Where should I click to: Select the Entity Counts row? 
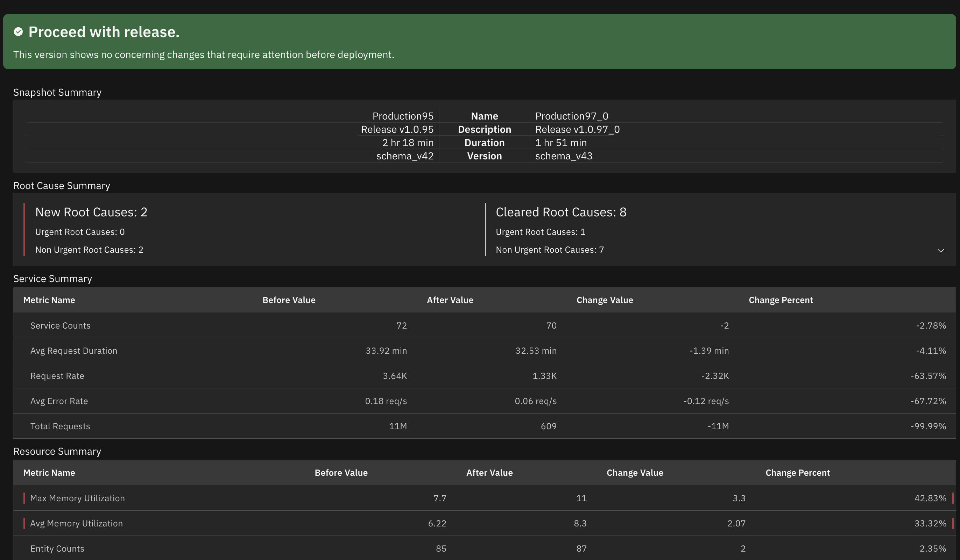tap(57, 548)
